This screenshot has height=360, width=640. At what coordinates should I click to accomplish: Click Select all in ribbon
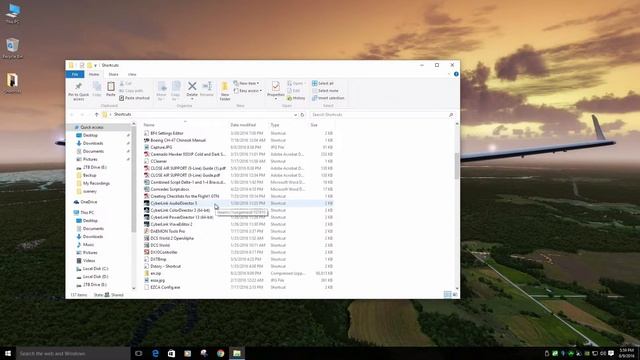pos(323,83)
